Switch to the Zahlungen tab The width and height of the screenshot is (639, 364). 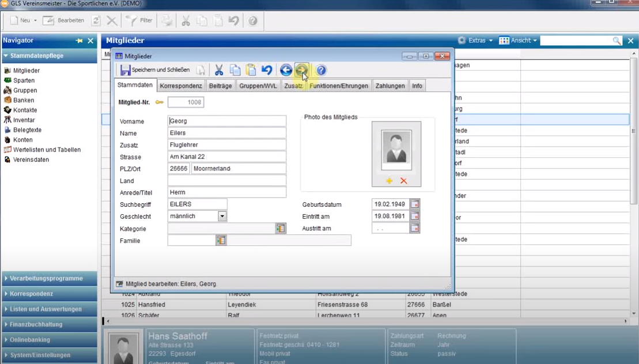[390, 86]
